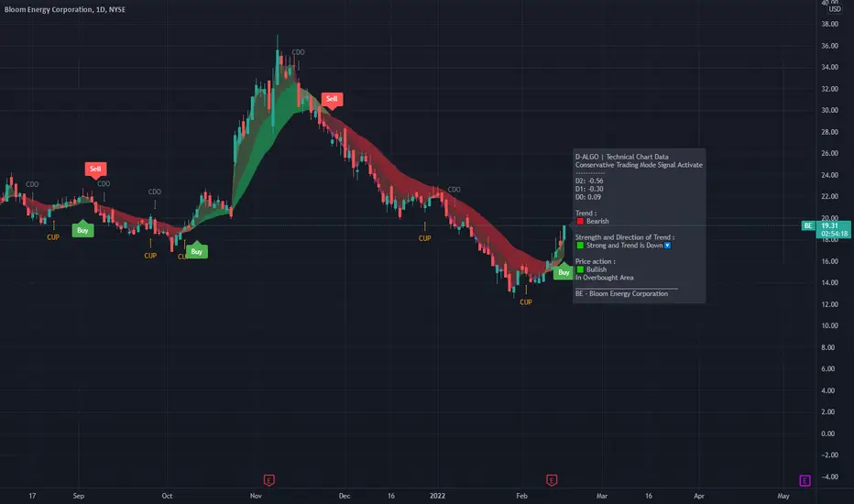
Task: Click the CDO label above late September candles
Action: [x=155, y=192]
